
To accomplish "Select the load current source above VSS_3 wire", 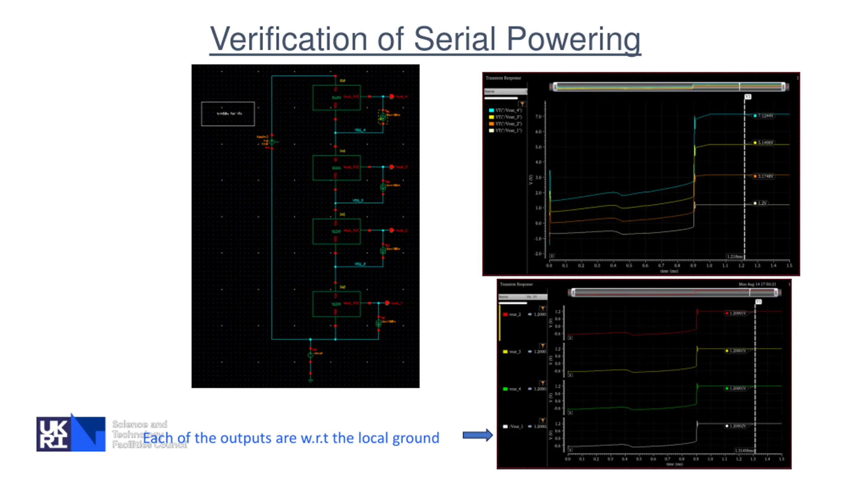I will pyautogui.click(x=383, y=187).
